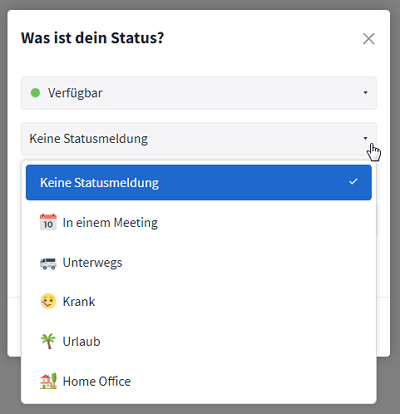Select the highlighted Keine Statusmeldung option
Viewport: 400px width, 414px height.
pos(199,182)
